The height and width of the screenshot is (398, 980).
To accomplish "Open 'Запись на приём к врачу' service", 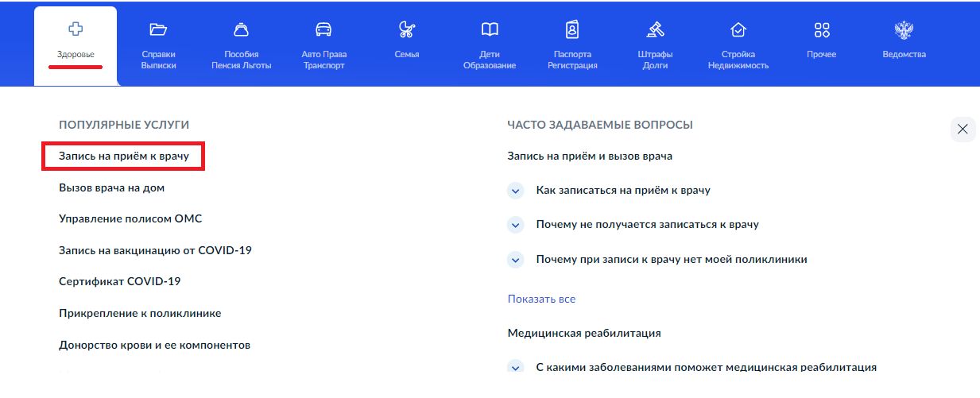I will click(124, 156).
